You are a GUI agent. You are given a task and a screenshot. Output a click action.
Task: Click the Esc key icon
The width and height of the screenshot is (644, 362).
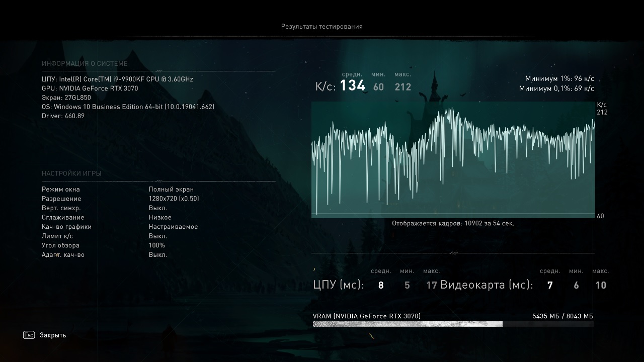(29, 335)
